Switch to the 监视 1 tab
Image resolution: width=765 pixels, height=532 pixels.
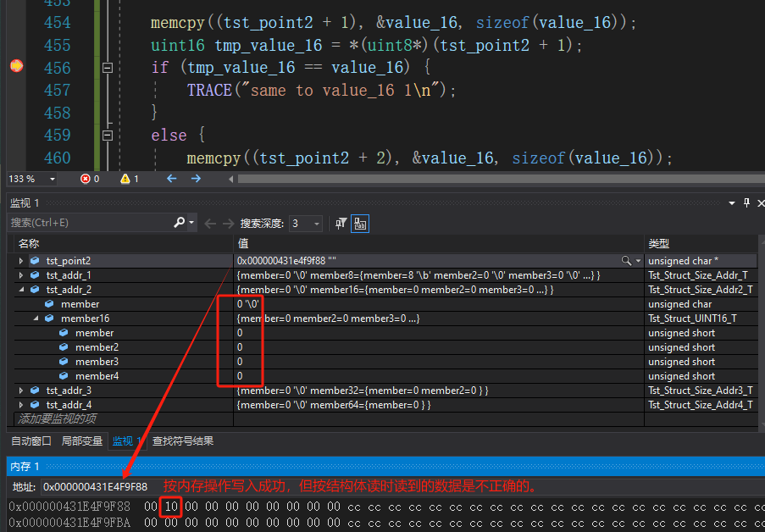(126, 441)
